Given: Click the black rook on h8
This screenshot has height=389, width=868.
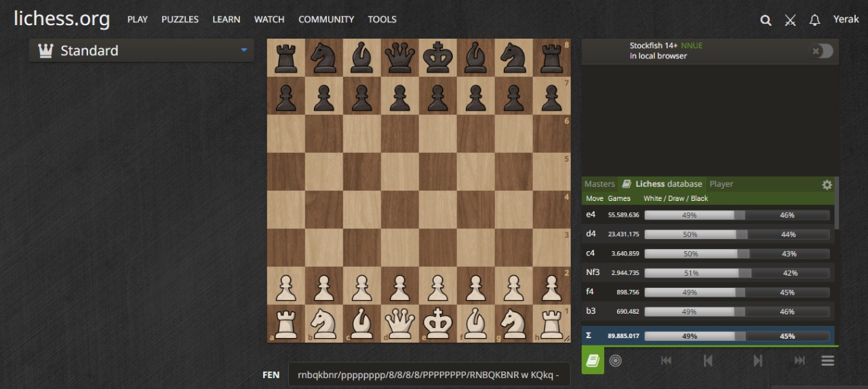Looking at the screenshot, I should click(x=552, y=58).
